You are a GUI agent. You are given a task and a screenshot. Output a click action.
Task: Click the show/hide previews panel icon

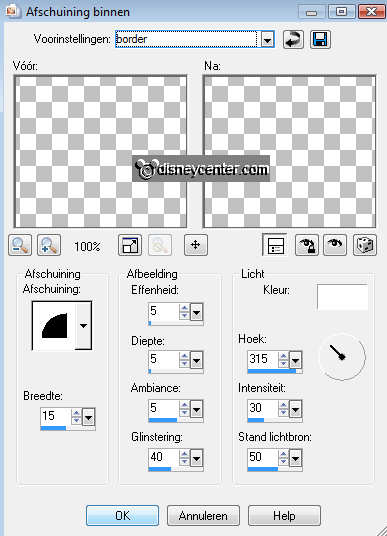coord(274,245)
